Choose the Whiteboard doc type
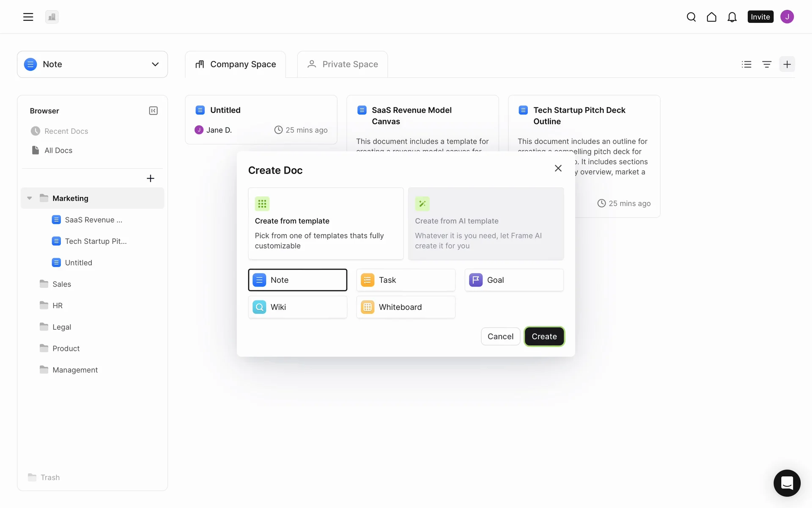The width and height of the screenshot is (812, 508). (406, 307)
